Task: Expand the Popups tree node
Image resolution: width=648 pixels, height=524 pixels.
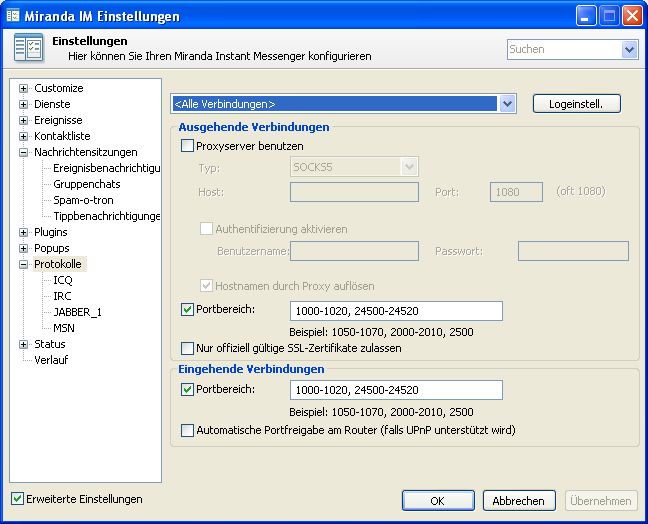Action: 24,248
